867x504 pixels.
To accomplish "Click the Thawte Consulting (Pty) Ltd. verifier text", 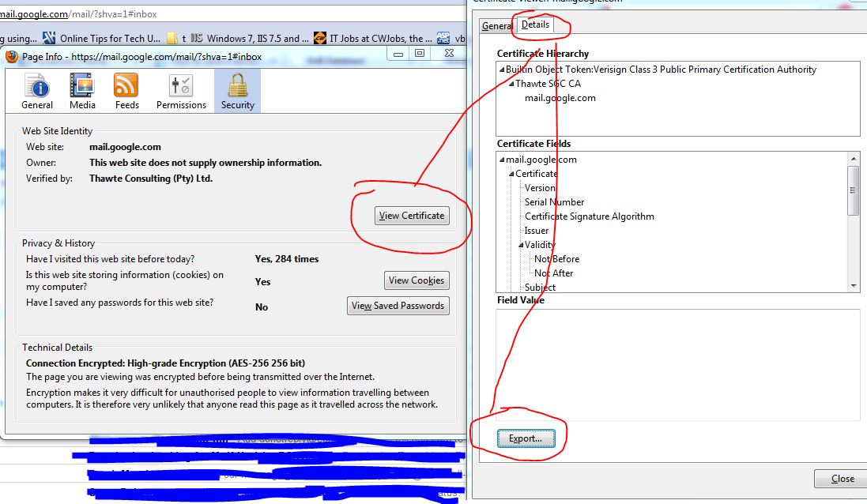I will pyautogui.click(x=151, y=179).
